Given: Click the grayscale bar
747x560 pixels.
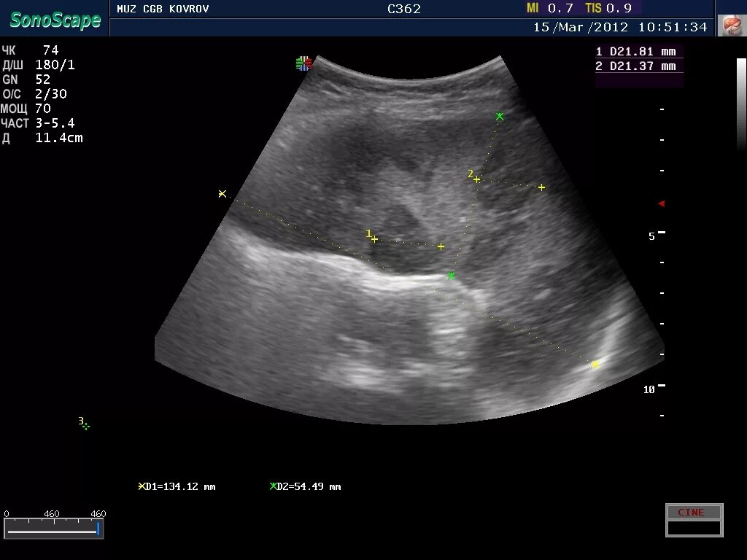Looking at the screenshot, I should [x=741, y=104].
